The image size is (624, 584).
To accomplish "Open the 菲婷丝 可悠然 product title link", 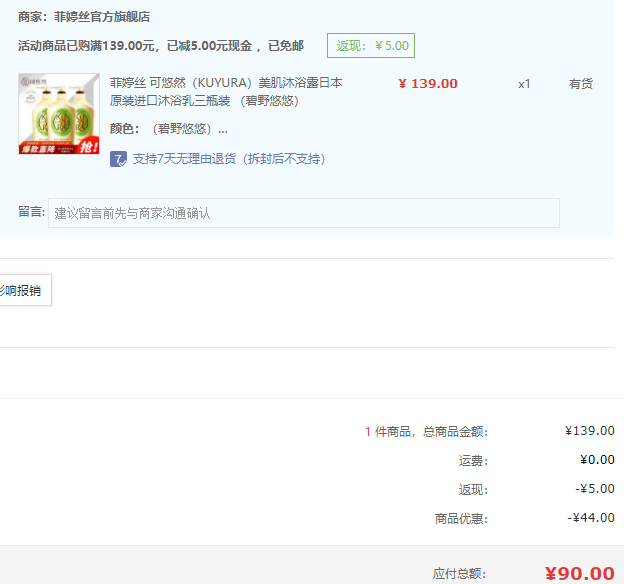I will pyautogui.click(x=226, y=92).
